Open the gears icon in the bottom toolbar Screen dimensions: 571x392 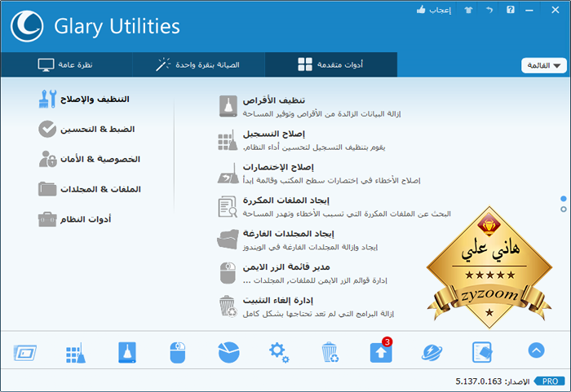pyautogui.click(x=279, y=352)
